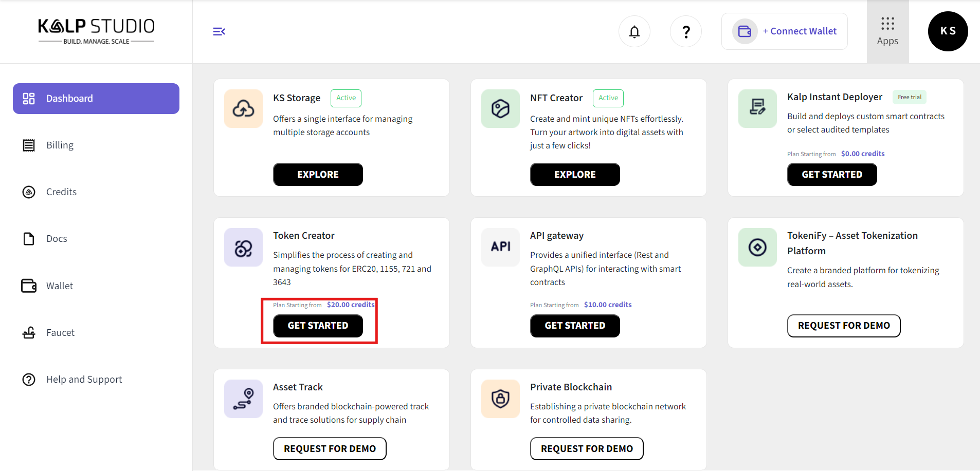
Task: Click the KS Storage cloud icon
Action: coord(243,108)
